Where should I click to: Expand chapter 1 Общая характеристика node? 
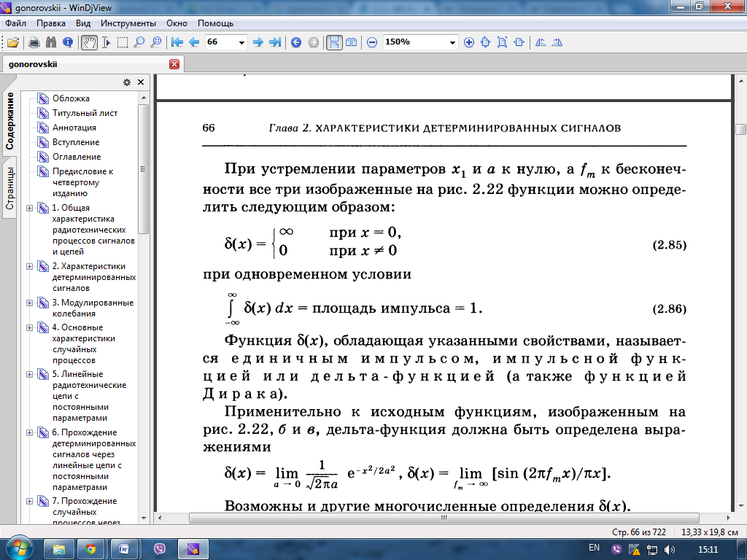pyautogui.click(x=29, y=208)
